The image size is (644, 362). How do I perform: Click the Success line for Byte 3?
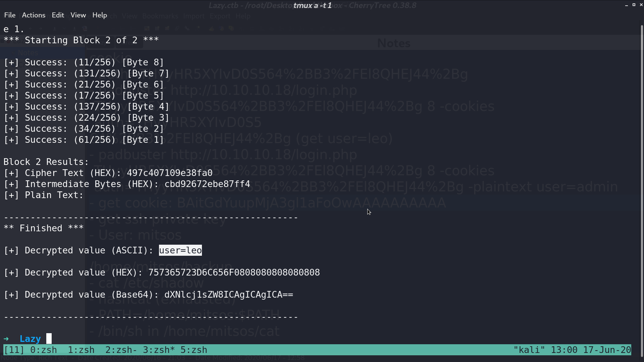pyautogui.click(x=87, y=118)
